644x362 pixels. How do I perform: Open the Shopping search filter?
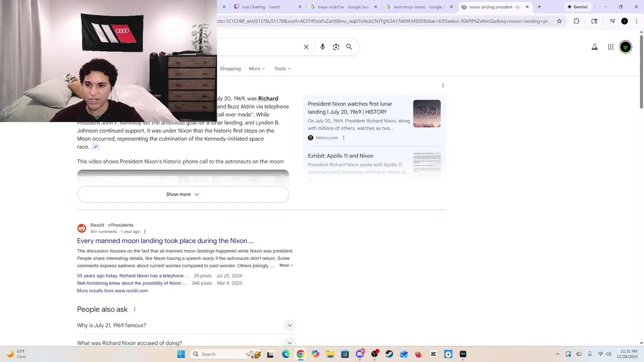pos(230,68)
